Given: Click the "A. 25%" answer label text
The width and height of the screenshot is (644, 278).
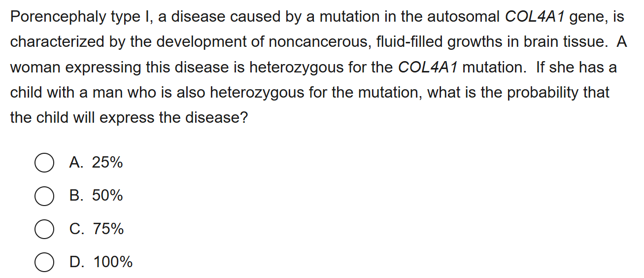Looking at the screenshot, I should tap(96, 162).
